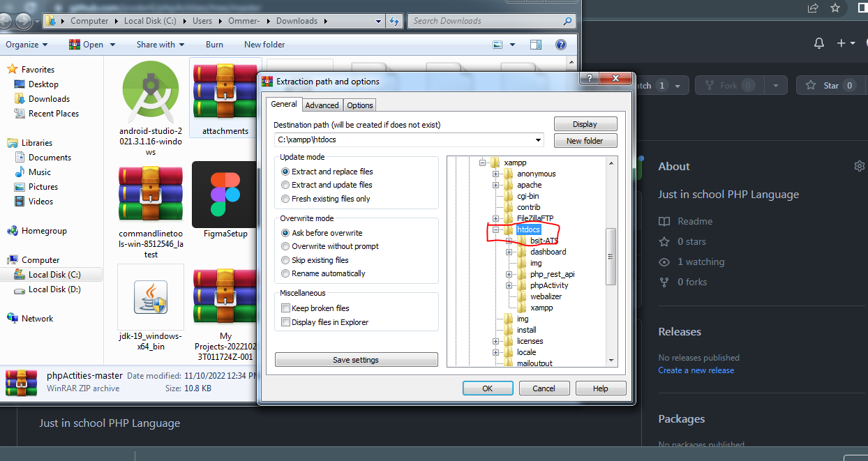This screenshot has height=461, width=868.
Task: Select the jdk-19_windows-x64_bin installer icon
Action: pos(151,297)
